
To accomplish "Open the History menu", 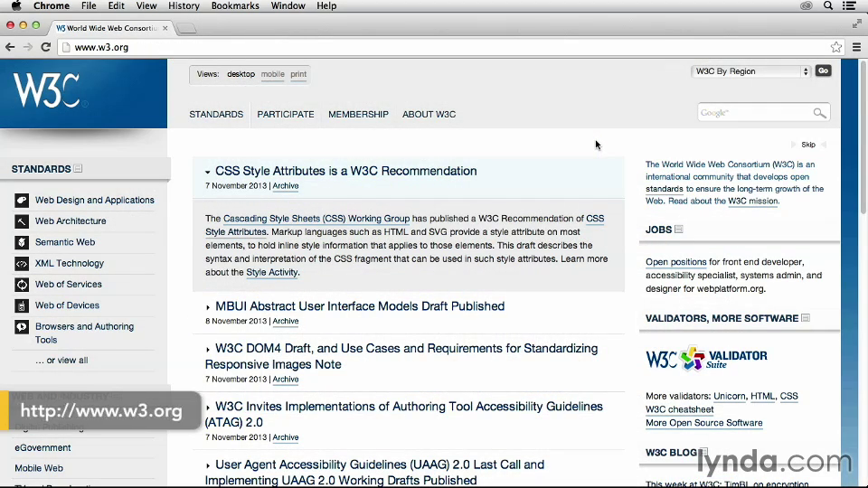I will 184,5.
